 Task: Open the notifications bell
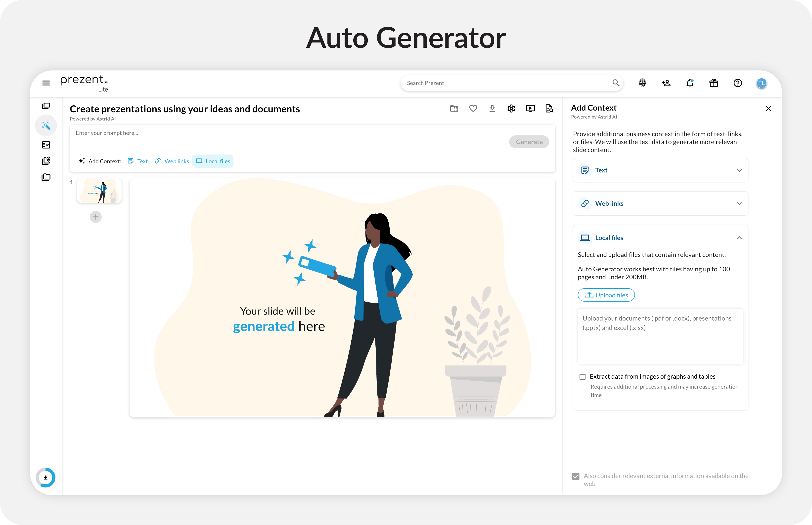tap(690, 83)
